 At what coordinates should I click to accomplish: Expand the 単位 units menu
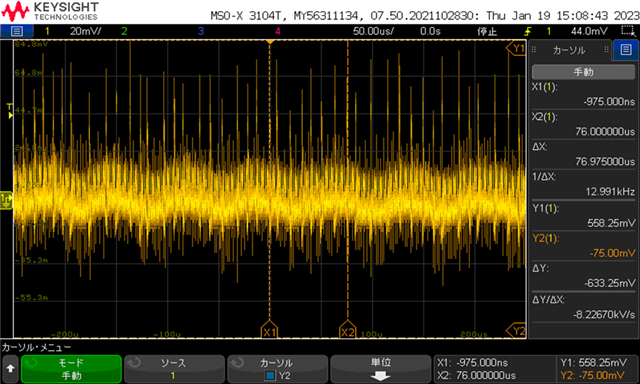click(380, 368)
